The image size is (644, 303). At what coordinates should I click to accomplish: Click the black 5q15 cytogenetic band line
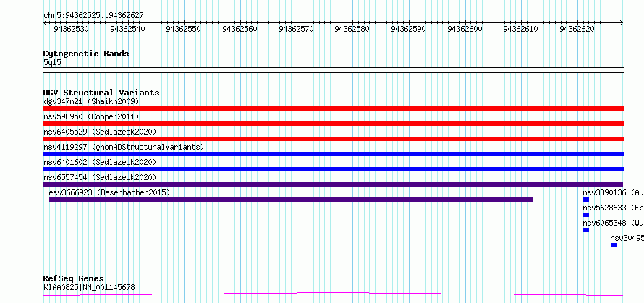(x=333, y=70)
